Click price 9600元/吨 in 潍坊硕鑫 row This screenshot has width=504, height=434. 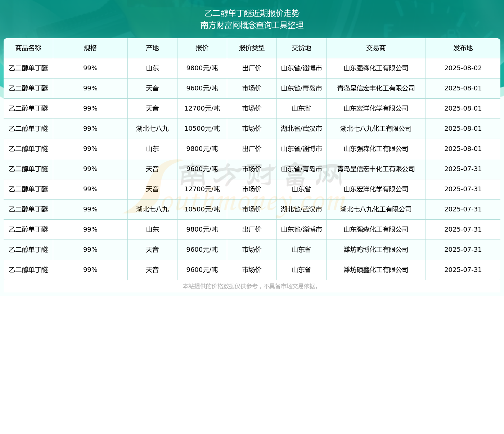(202, 270)
